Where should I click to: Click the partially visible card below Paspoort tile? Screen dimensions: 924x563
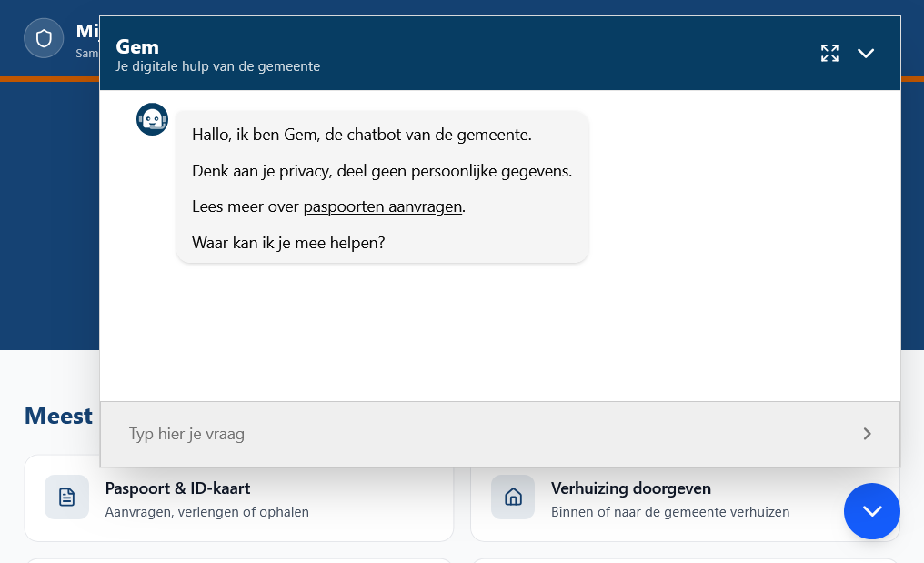(238, 559)
